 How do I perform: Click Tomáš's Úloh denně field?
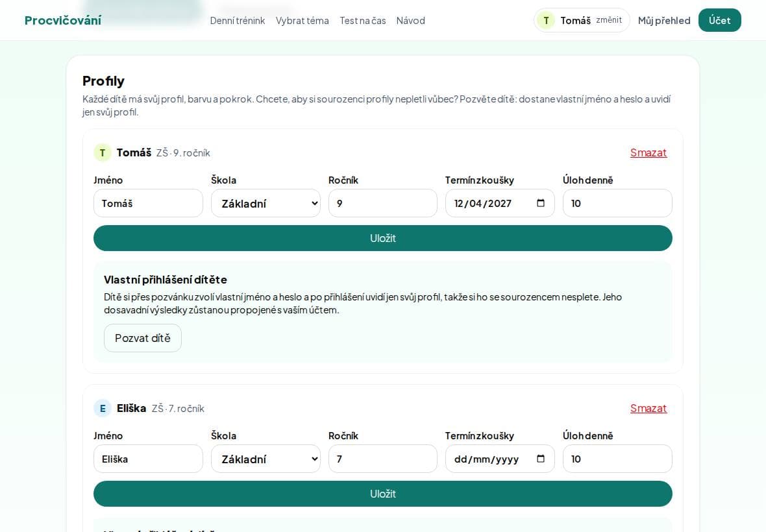tap(617, 203)
